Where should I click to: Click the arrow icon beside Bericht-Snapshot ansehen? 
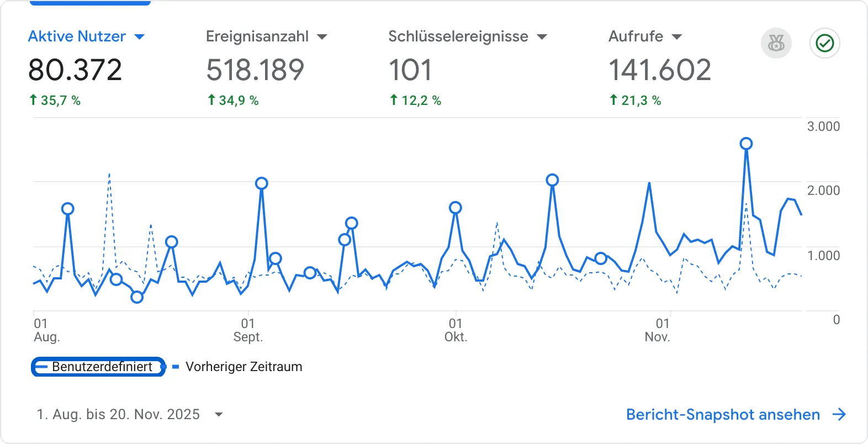pyautogui.click(x=839, y=414)
